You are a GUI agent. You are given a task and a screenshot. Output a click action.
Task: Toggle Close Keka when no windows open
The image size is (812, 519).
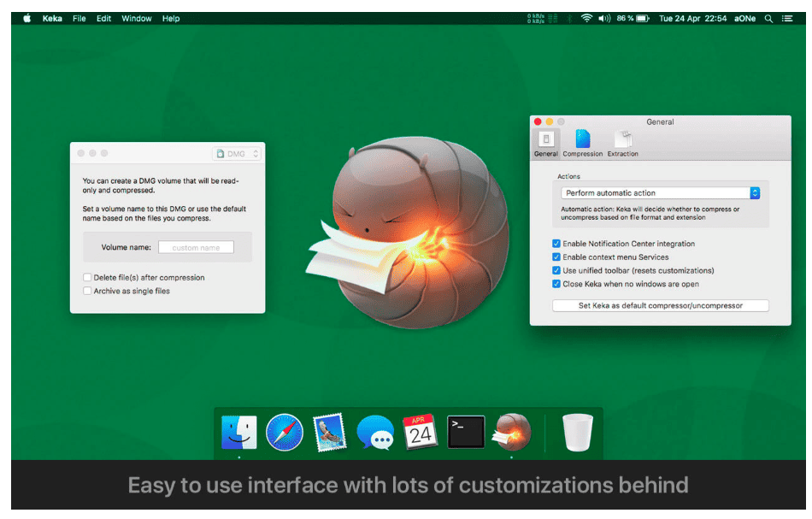556,284
